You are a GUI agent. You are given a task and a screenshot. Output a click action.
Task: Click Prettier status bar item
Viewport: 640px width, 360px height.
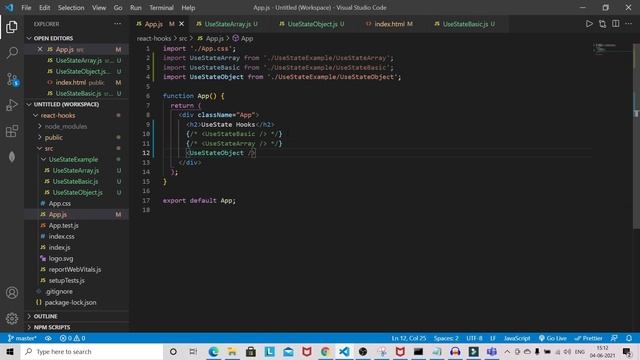[x=589, y=338]
